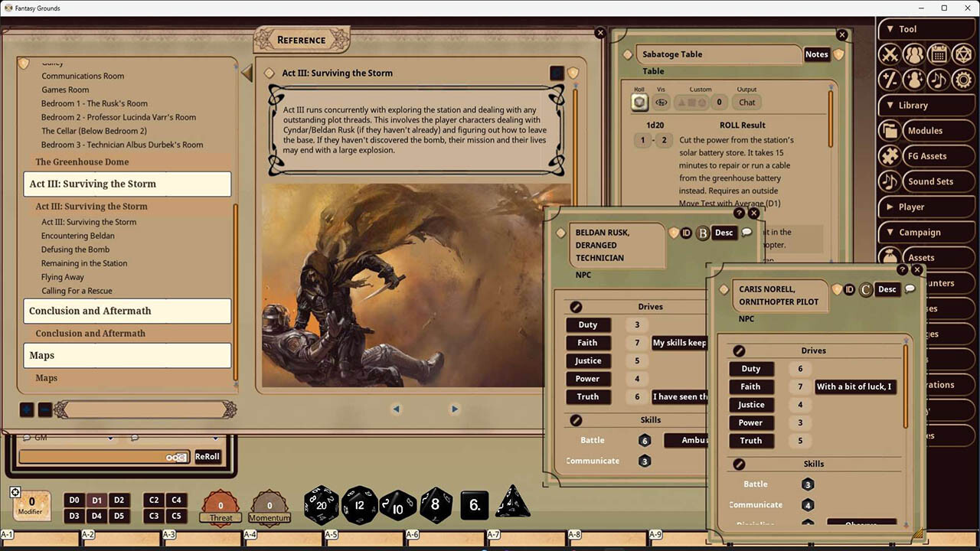Toggle ID for Beldan Rusk NPC
This screenshot has width=980, height=551.
click(x=686, y=233)
